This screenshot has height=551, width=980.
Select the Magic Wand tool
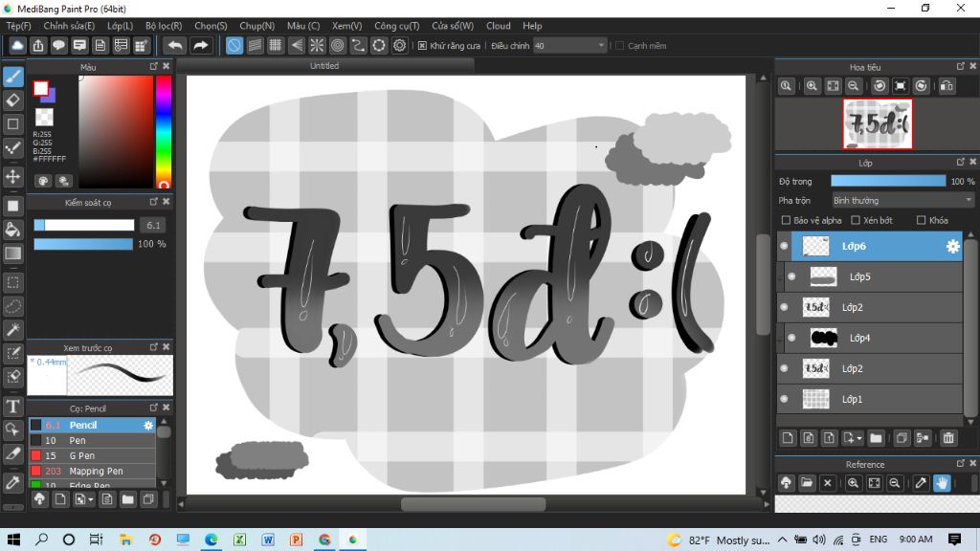coord(13,330)
